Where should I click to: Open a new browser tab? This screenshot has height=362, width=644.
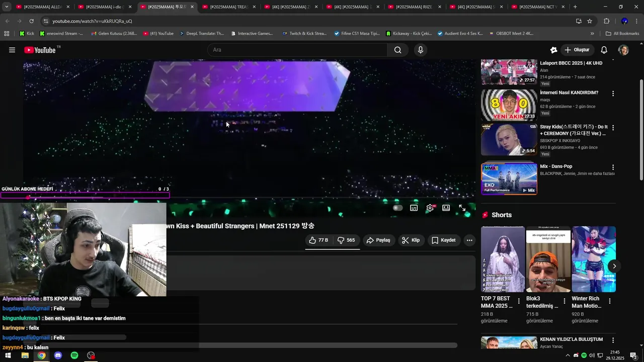click(575, 7)
